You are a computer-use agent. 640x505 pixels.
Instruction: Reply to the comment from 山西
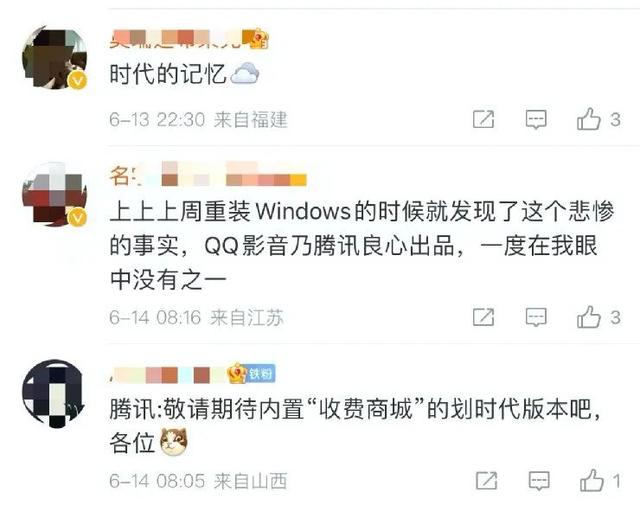point(539,481)
